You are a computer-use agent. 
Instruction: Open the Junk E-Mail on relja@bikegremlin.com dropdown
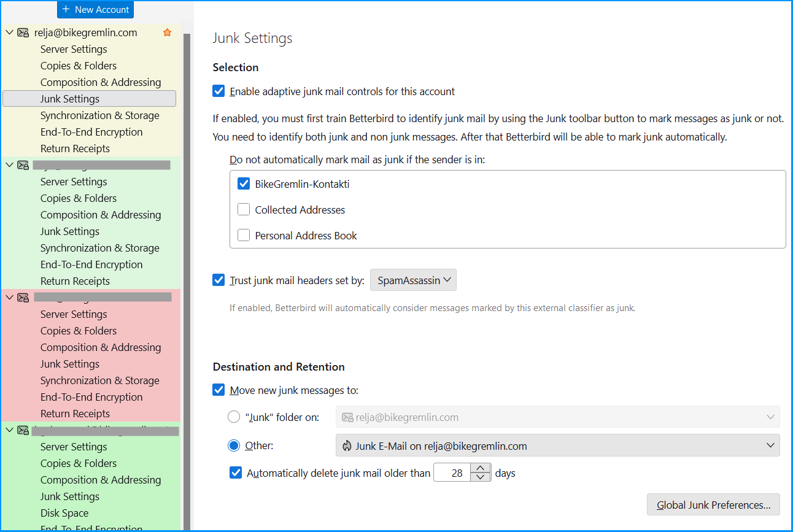558,445
